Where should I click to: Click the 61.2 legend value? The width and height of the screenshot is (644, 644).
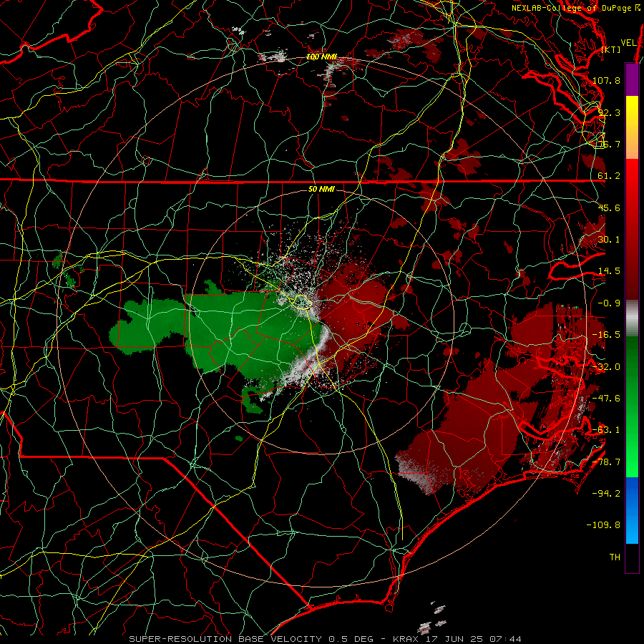[609, 176]
